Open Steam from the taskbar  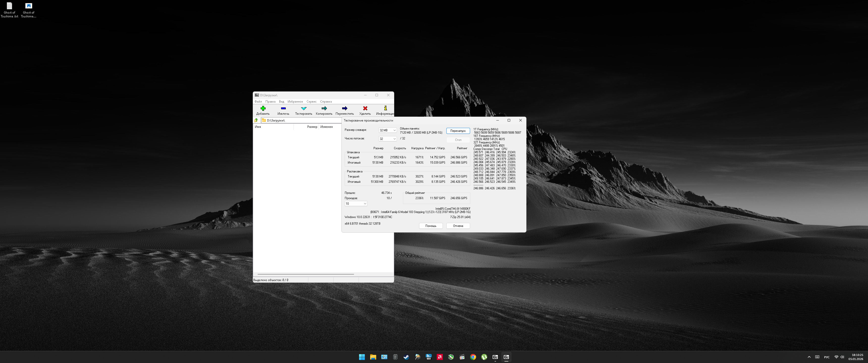point(406,357)
